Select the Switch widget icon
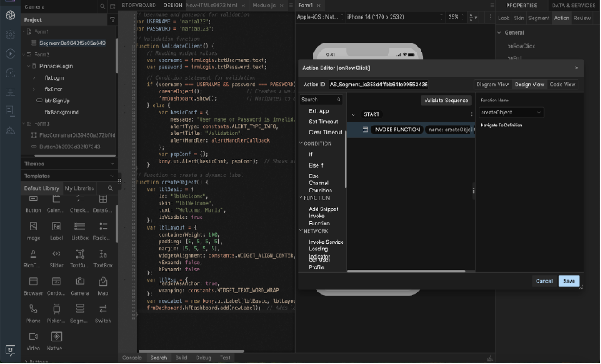 (x=103, y=308)
